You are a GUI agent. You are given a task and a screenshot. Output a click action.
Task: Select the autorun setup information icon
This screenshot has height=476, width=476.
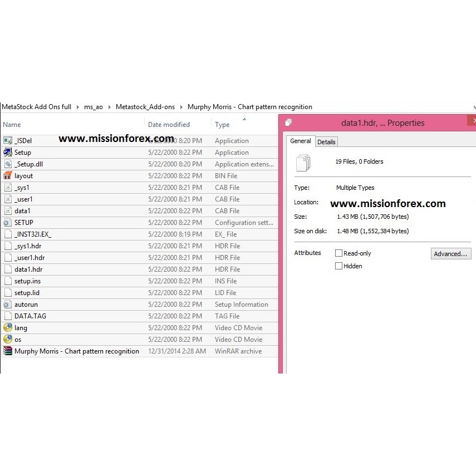coord(8,305)
